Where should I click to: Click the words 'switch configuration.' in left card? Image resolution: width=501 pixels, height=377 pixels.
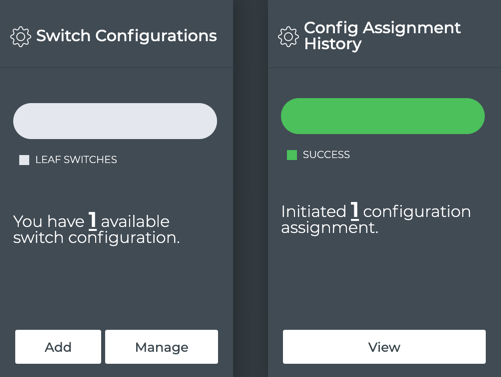[96, 238]
